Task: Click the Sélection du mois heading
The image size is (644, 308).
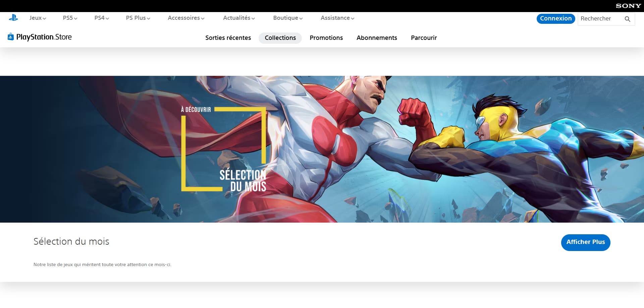Action: (71, 242)
